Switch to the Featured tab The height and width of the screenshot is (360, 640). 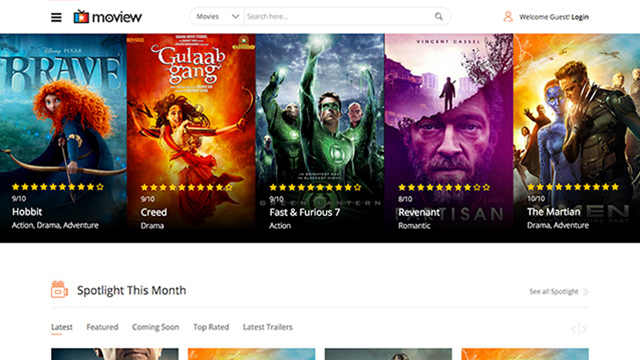(x=102, y=327)
